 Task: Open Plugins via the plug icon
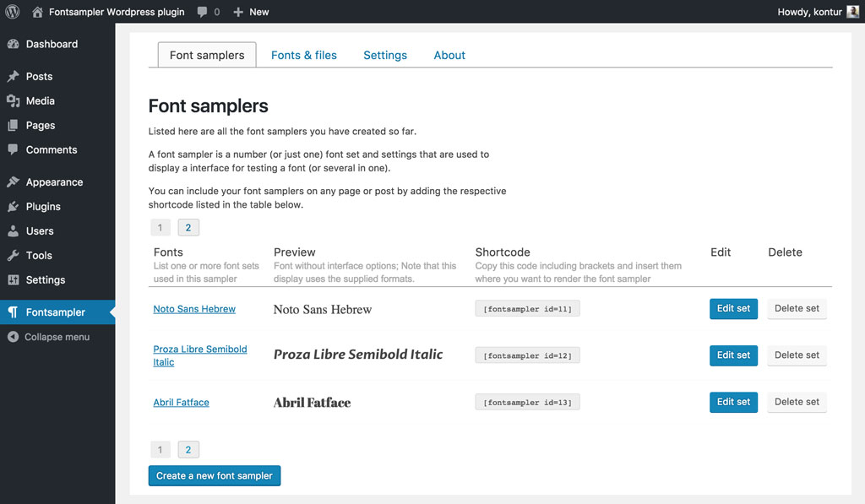13,207
